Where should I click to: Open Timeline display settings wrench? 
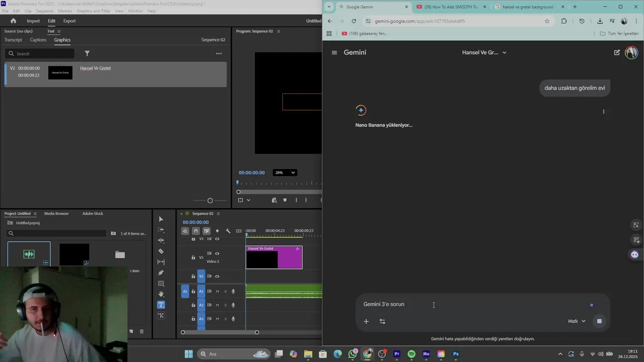228,231
